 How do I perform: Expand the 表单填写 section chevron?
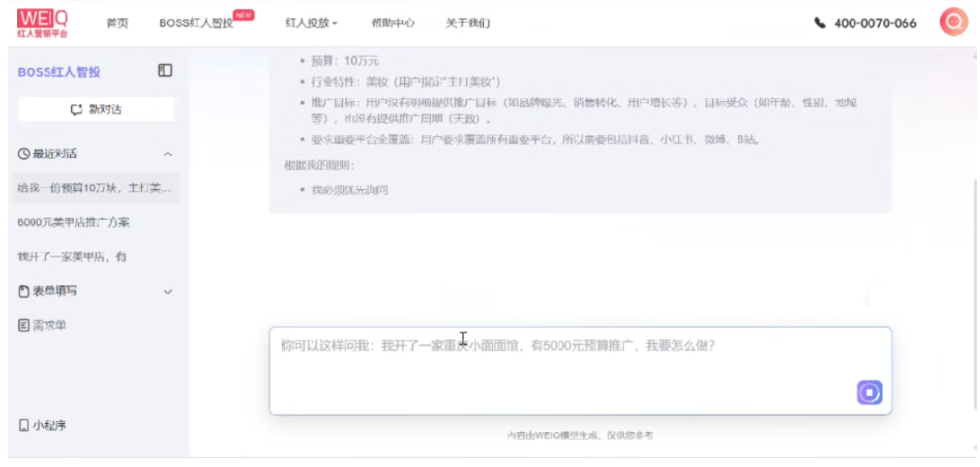[168, 292]
